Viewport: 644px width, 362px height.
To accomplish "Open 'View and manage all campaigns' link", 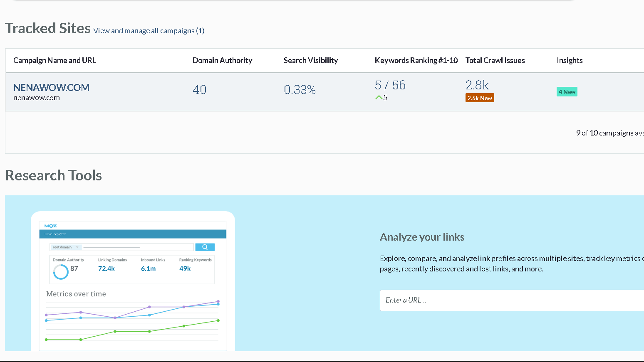I will (149, 31).
